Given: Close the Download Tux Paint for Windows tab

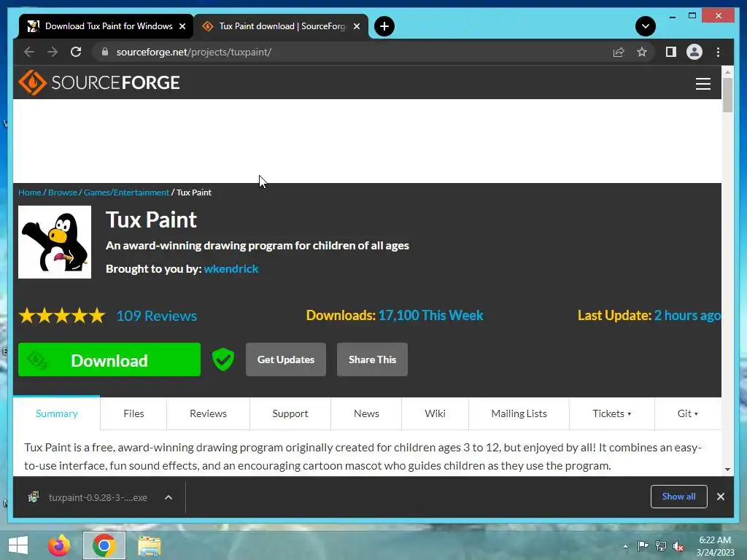Looking at the screenshot, I should click(x=182, y=26).
